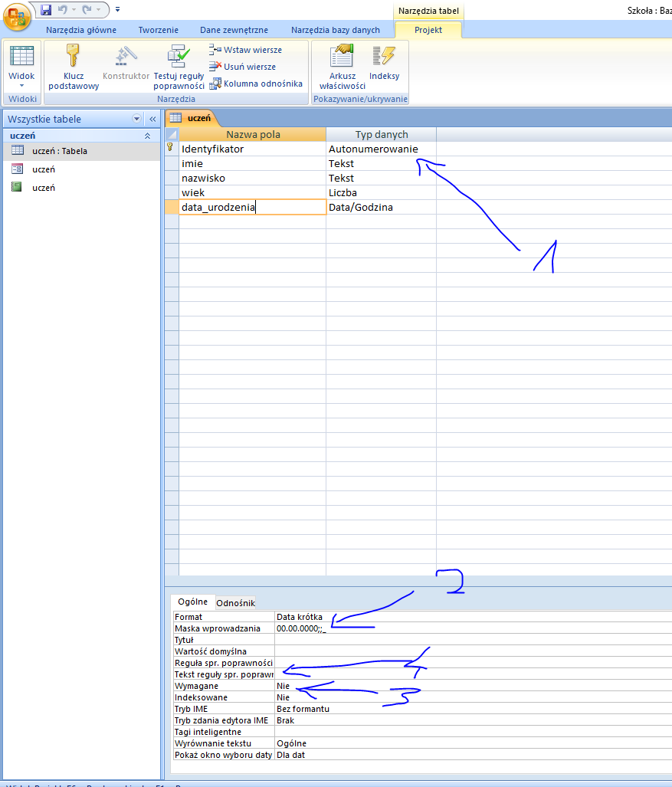672x787 pixels.
Task: Select uczeń : Tabela in navigation pane
Action: tap(60, 151)
